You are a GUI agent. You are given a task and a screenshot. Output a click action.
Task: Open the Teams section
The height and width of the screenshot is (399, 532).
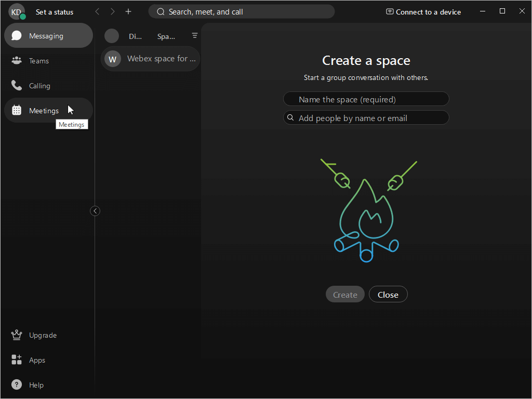tap(48, 61)
